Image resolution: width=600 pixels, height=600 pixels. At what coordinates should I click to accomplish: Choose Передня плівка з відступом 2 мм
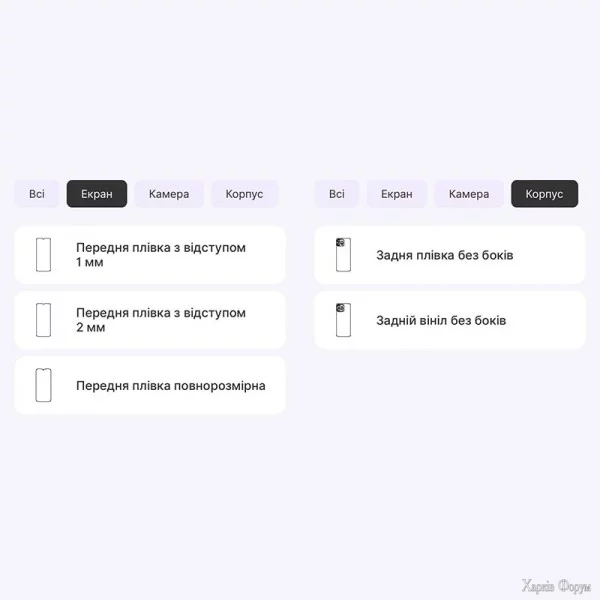click(160, 320)
